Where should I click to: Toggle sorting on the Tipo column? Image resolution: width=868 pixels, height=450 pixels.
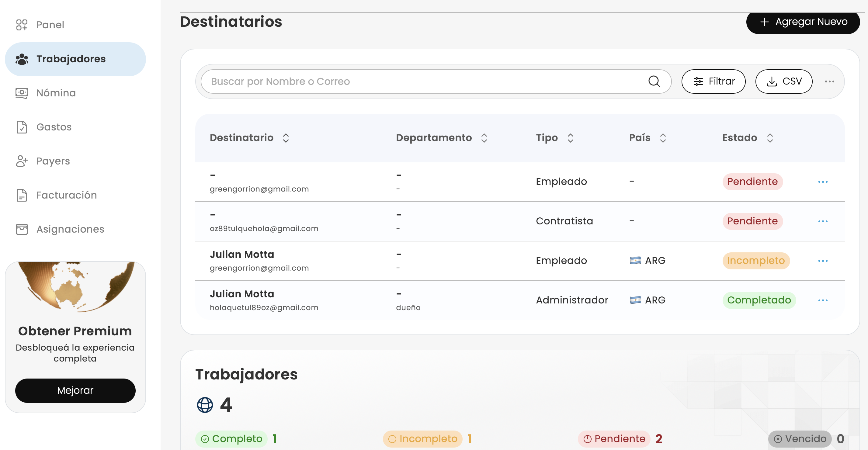click(570, 138)
